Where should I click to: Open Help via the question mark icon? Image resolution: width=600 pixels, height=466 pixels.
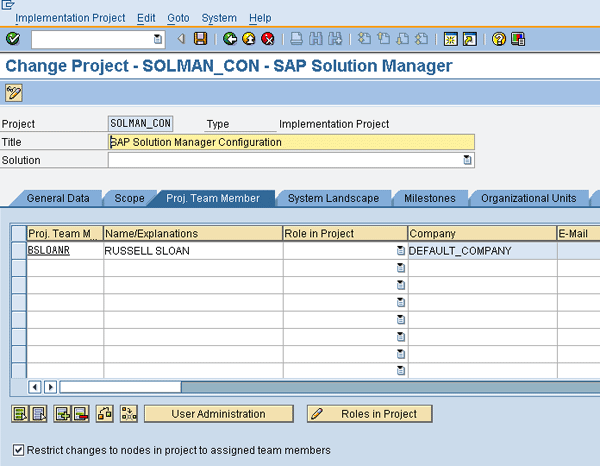point(498,39)
